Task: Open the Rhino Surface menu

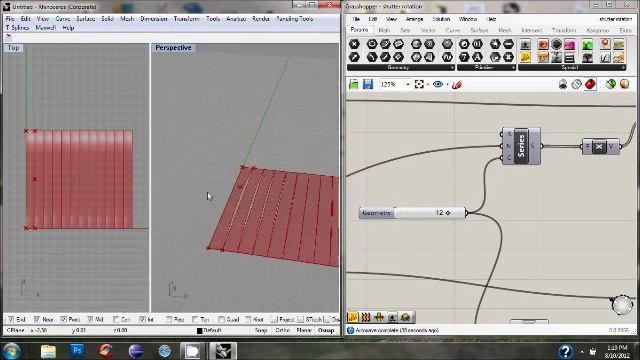Action: click(86, 19)
